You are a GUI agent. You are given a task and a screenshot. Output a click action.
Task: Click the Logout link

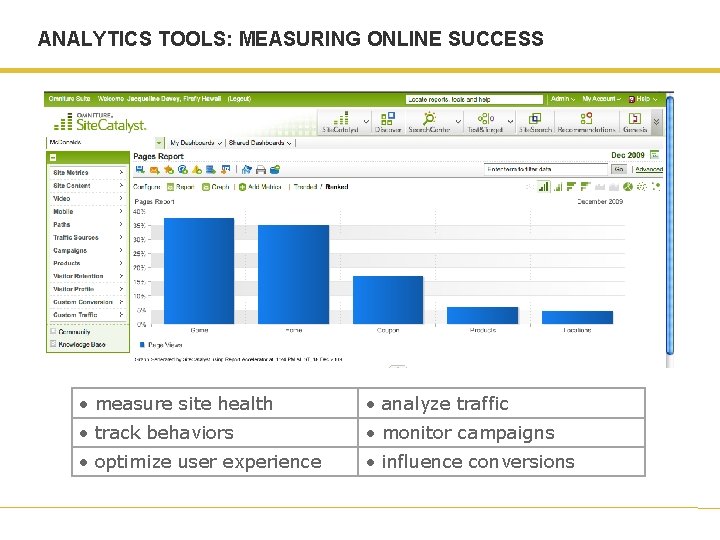(239, 99)
